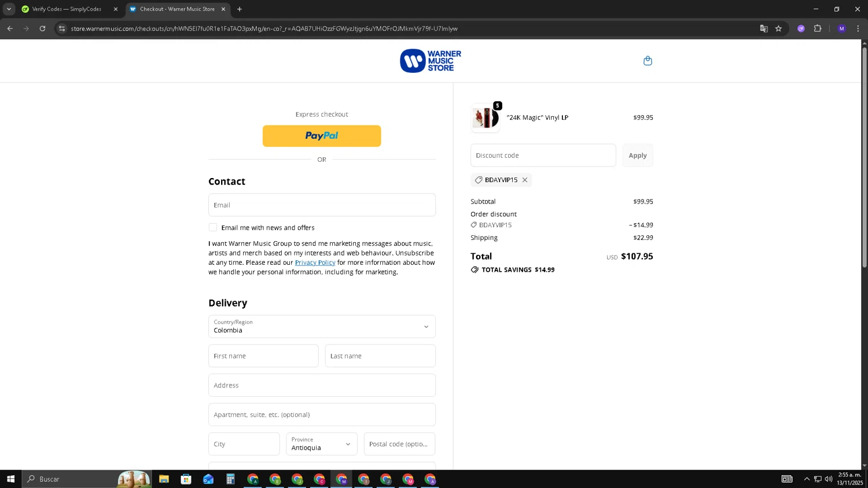Viewport: 868px width, 488px height.
Task: Open the volume control in system tray
Action: pos(829,479)
